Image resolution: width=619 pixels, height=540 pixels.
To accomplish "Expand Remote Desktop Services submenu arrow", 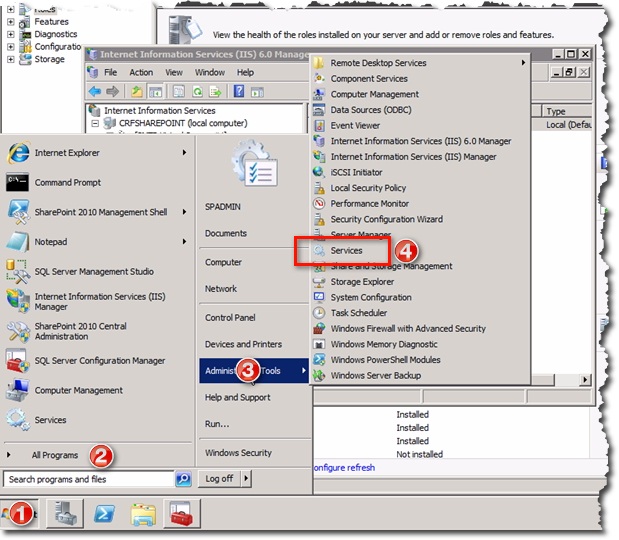I will (523, 63).
